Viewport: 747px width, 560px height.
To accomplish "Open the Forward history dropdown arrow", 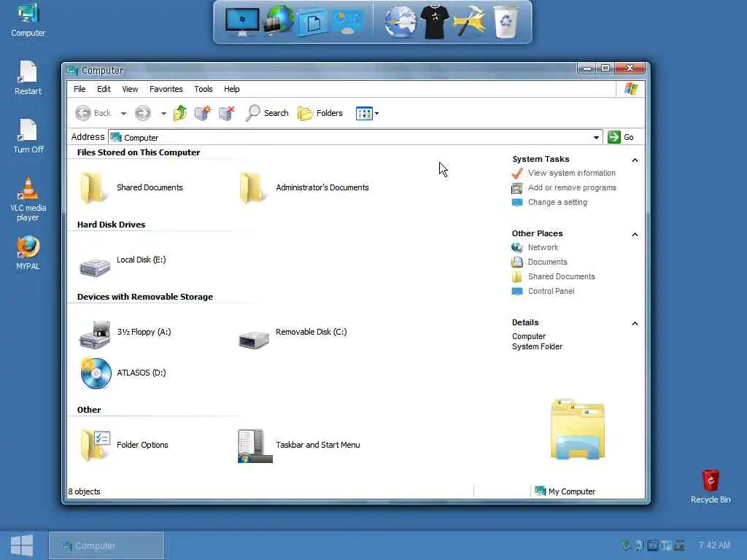I will [x=163, y=113].
